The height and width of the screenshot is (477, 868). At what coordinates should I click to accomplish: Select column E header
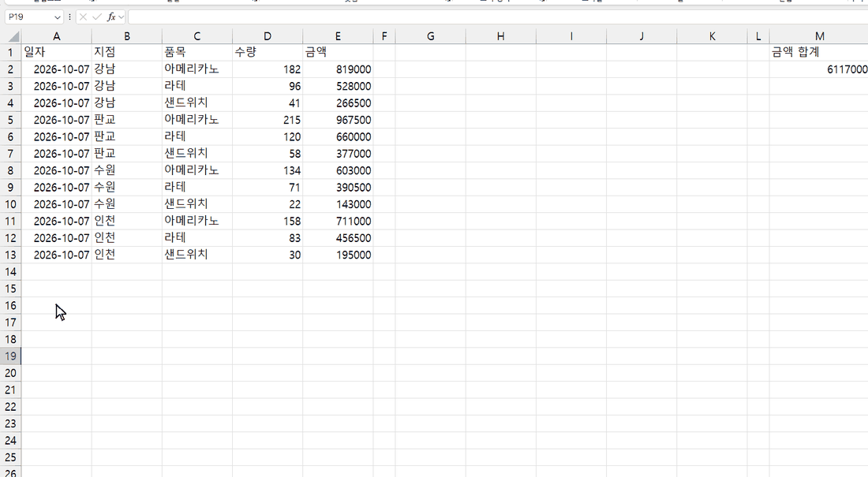[338, 36]
